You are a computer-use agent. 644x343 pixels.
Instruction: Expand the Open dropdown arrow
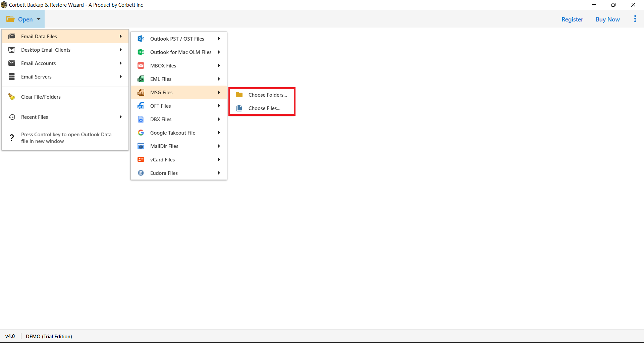coord(39,19)
